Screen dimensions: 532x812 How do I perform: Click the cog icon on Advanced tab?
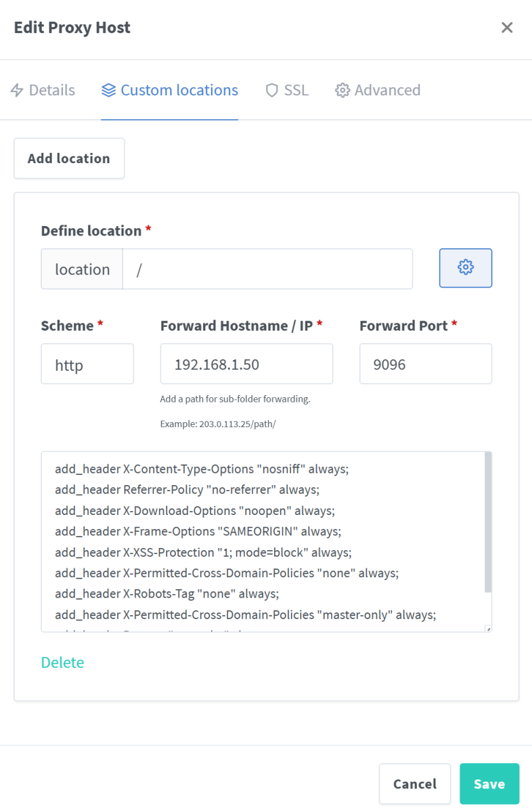[x=342, y=90]
